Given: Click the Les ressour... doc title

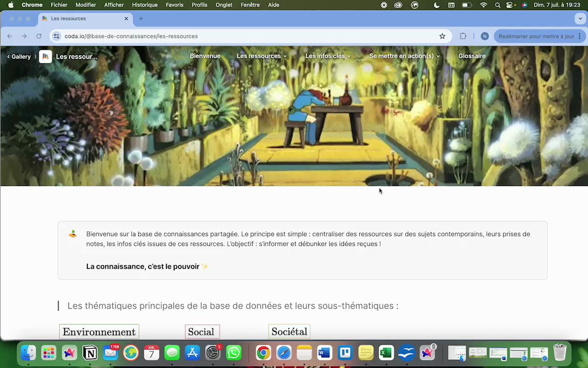Looking at the screenshot, I should [x=77, y=57].
